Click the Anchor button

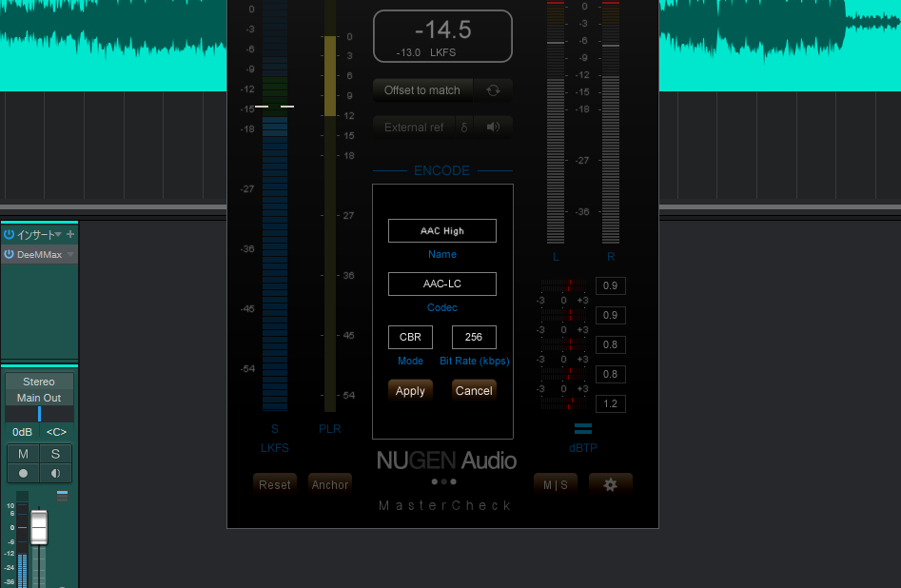[330, 484]
